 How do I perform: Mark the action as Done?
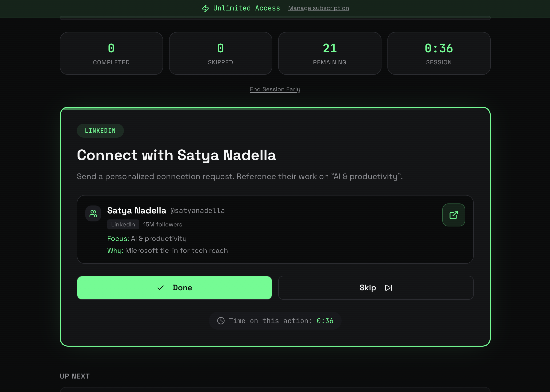point(174,288)
